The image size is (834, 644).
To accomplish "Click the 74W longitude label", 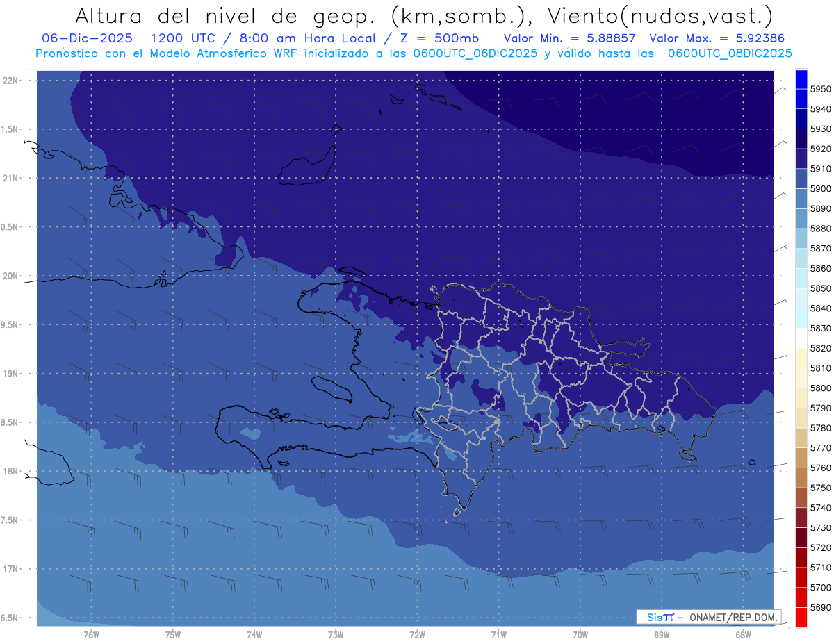I will (254, 634).
